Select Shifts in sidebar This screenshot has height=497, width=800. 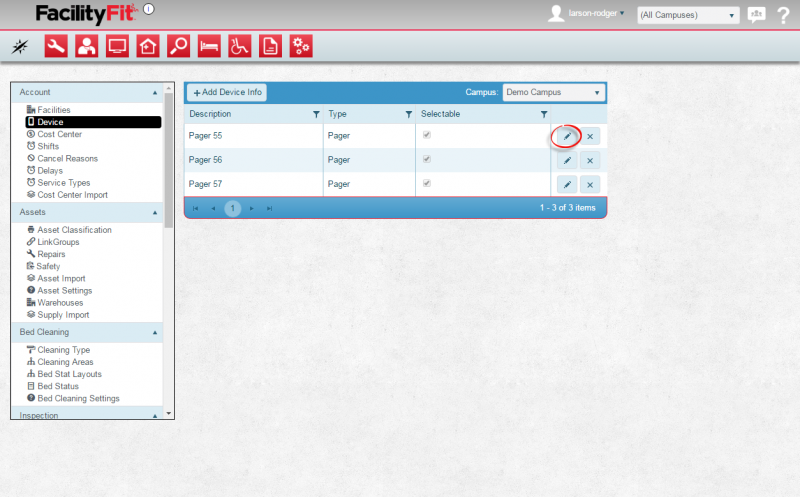pyautogui.click(x=48, y=146)
